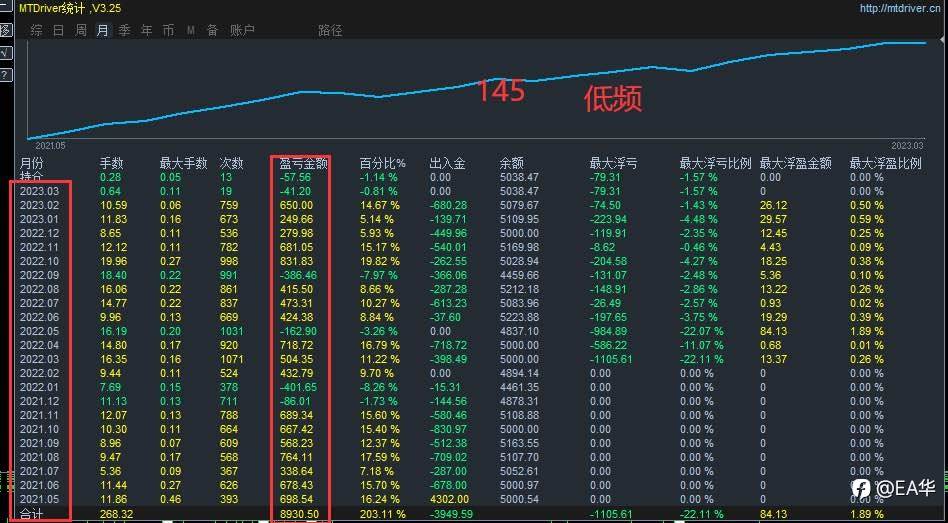Click the √ checkmark button on left edge
Screen dimensions: 948x523
click(5, 53)
